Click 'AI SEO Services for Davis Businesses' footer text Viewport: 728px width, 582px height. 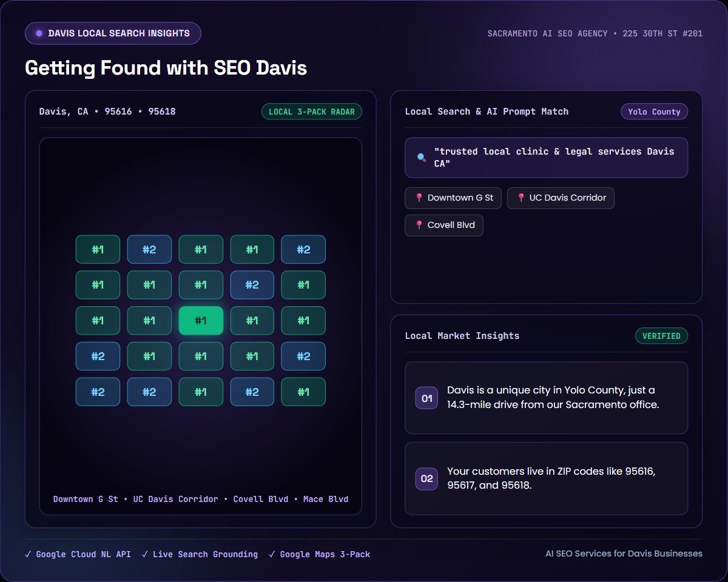[624, 554]
